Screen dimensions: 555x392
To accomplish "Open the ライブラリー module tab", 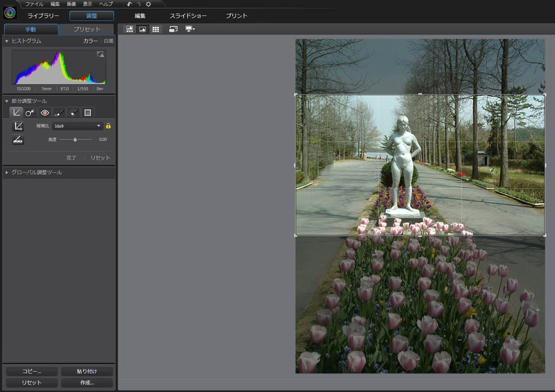I will pos(43,16).
